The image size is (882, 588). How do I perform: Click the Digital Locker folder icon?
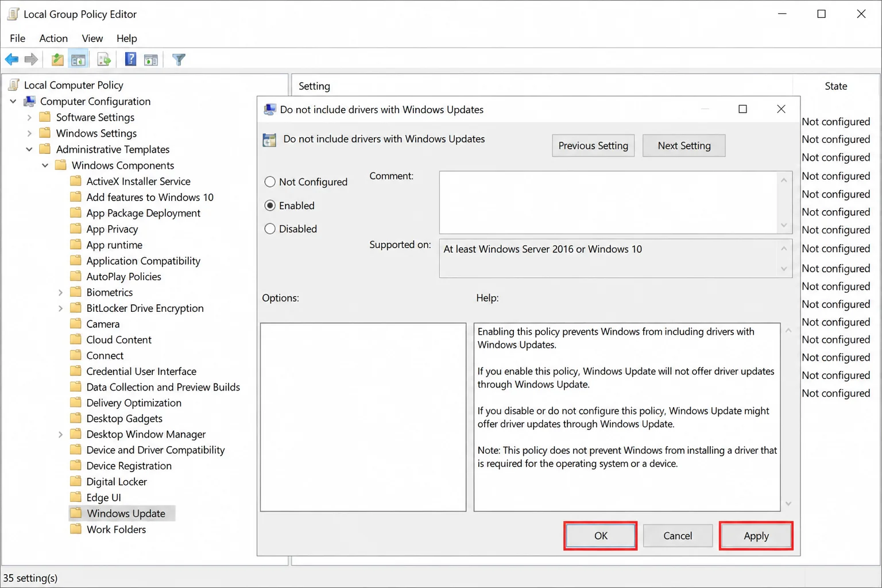click(76, 481)
